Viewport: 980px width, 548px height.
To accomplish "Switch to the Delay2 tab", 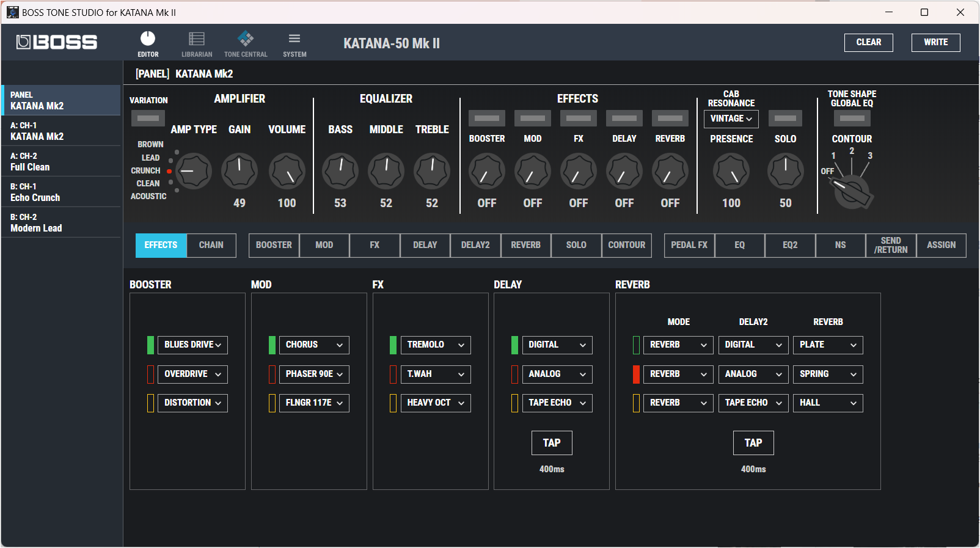I will [x=475, y=246].
